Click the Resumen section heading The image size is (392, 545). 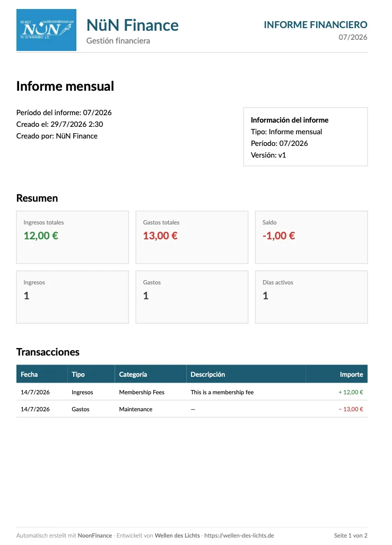37,198
